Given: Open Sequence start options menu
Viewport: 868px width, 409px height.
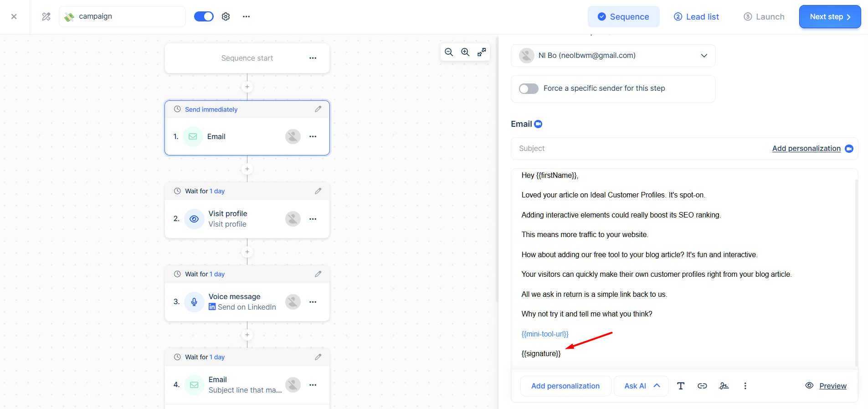Looking at the screenshot, I should tap(313, 58).
